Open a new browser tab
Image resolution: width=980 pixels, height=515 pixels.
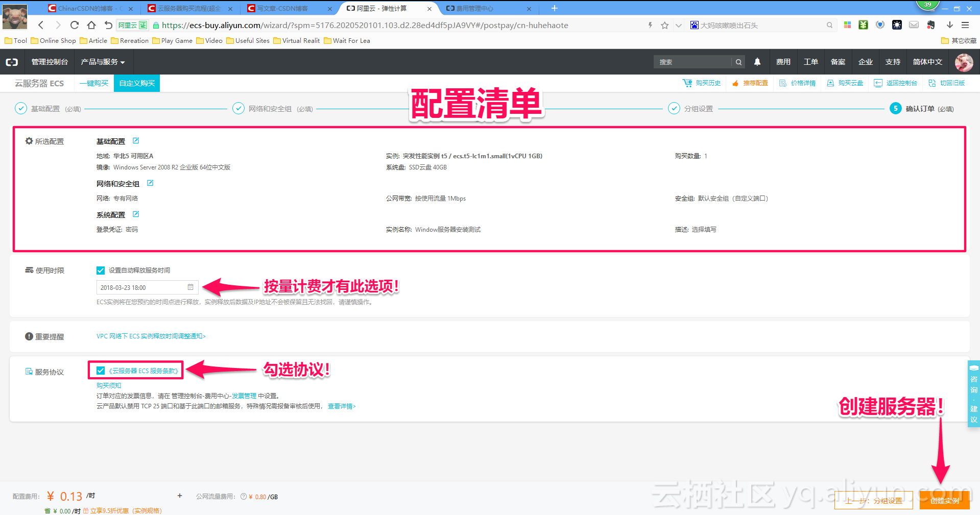pos(555,8)
